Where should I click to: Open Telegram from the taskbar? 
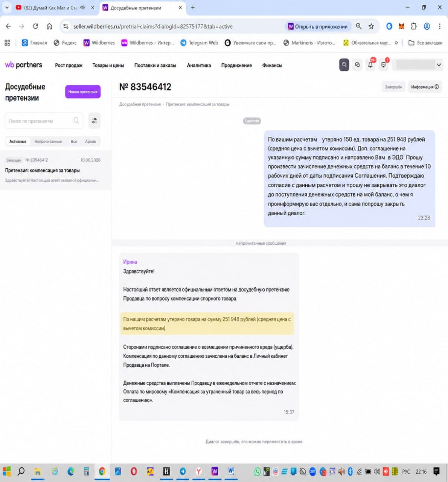183,471
